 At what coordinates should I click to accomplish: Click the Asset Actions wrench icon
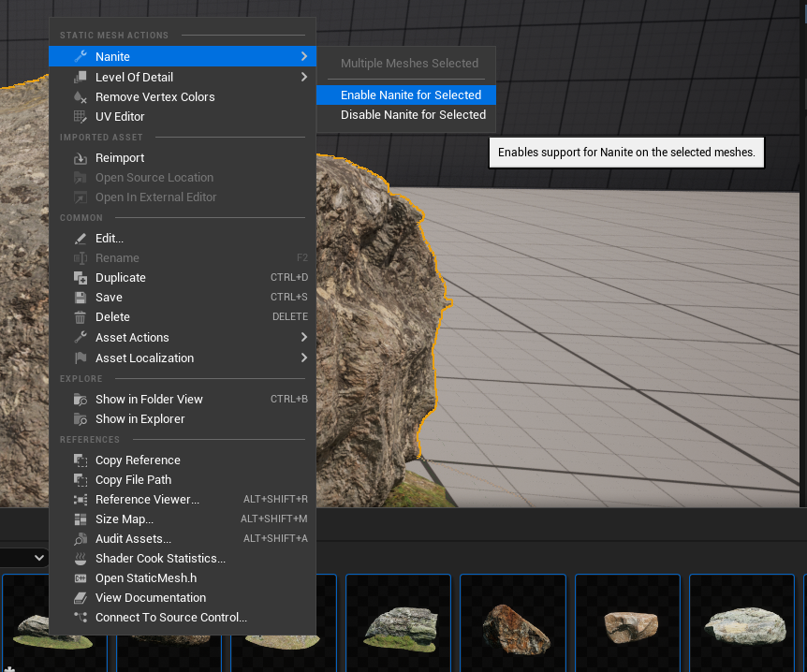point(81,338)
